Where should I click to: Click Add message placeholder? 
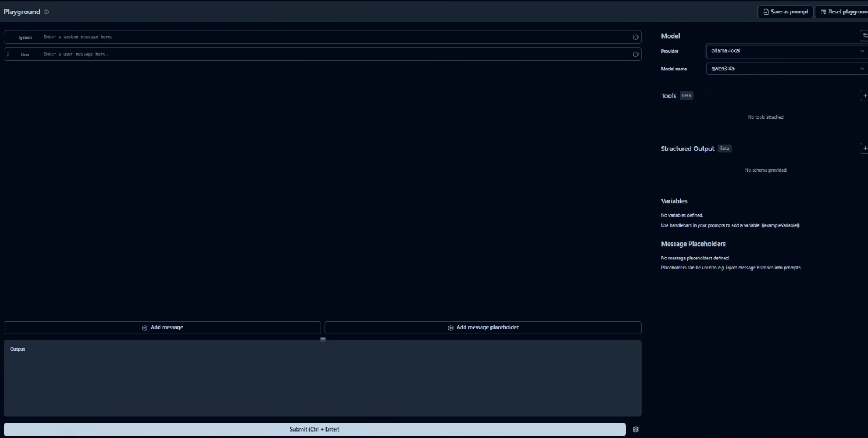(x=483, y=327)
